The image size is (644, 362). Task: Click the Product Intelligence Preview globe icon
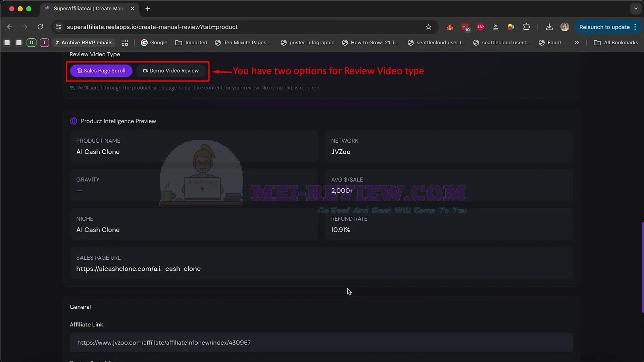click(73, 121)
